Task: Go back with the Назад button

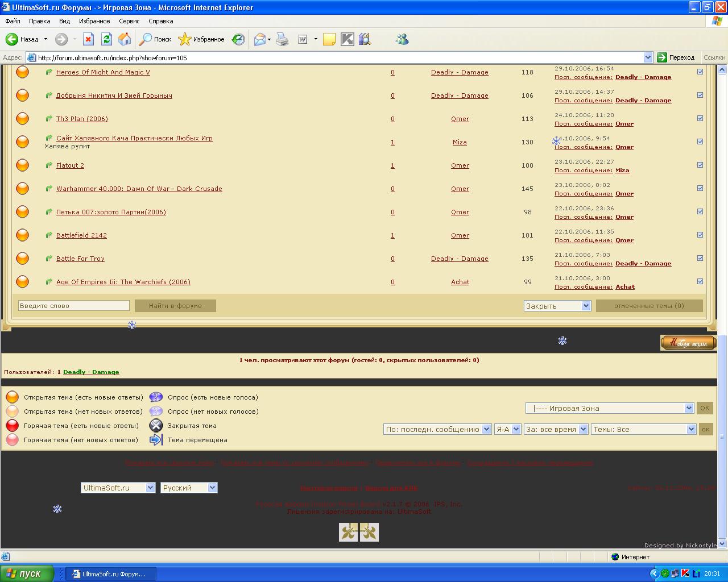Action: coord(23,39)
